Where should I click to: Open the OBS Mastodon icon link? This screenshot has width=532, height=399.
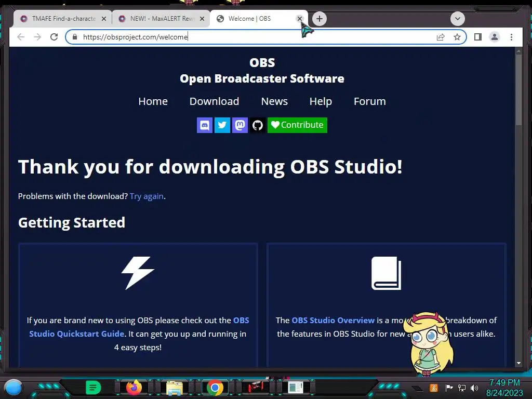(240, 125)
